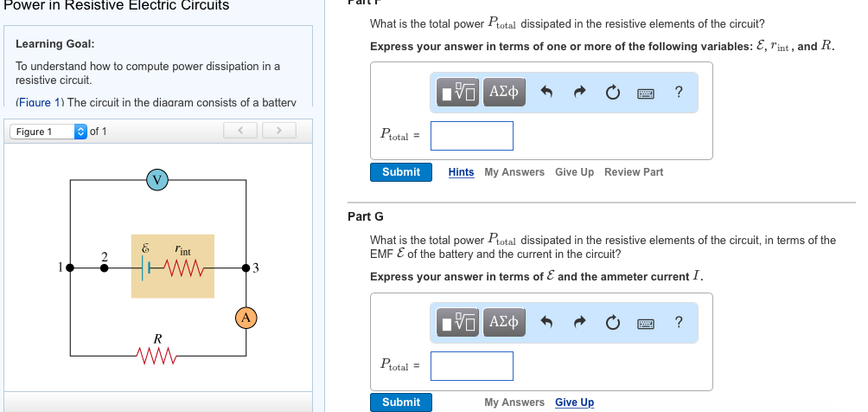Show keyboard shortcuts in Part G
This screenshot has height=412, width=868.
[646, 323]
